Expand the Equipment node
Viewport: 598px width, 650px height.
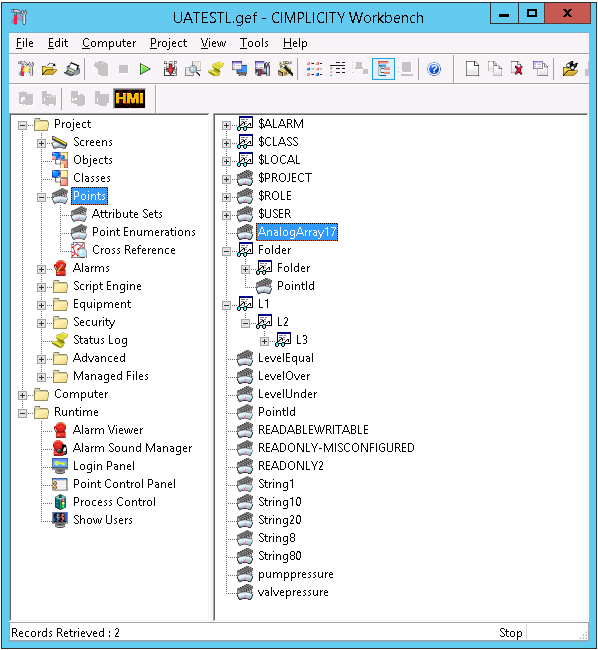(x=41, y=305)
